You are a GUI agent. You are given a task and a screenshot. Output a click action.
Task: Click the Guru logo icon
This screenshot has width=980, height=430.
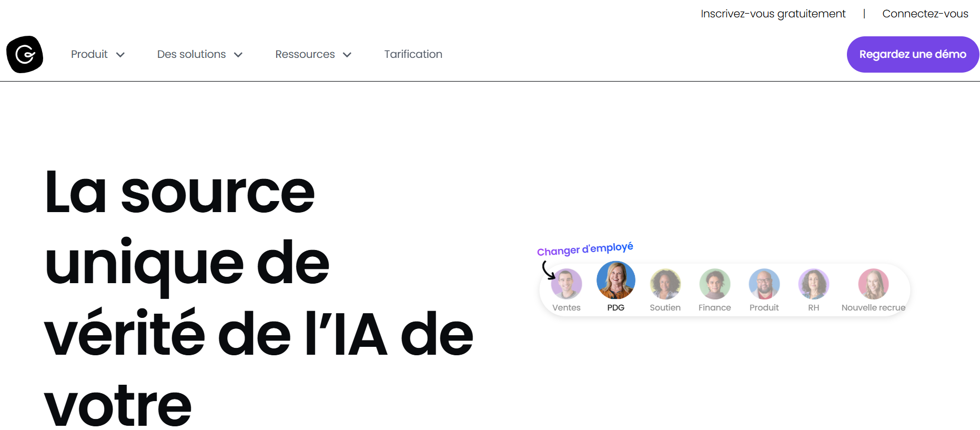(x=25, y=54)
